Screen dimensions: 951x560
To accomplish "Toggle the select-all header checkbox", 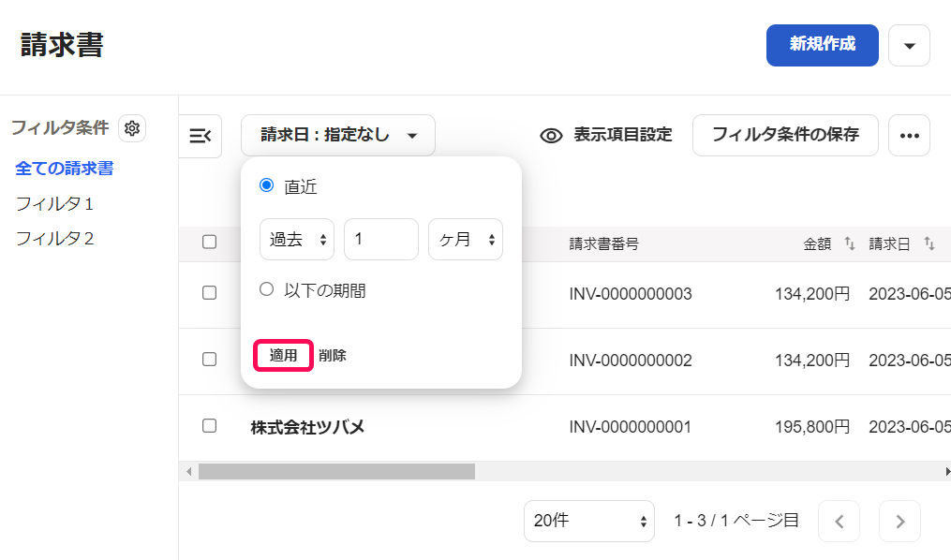I will tap(209, 242).
